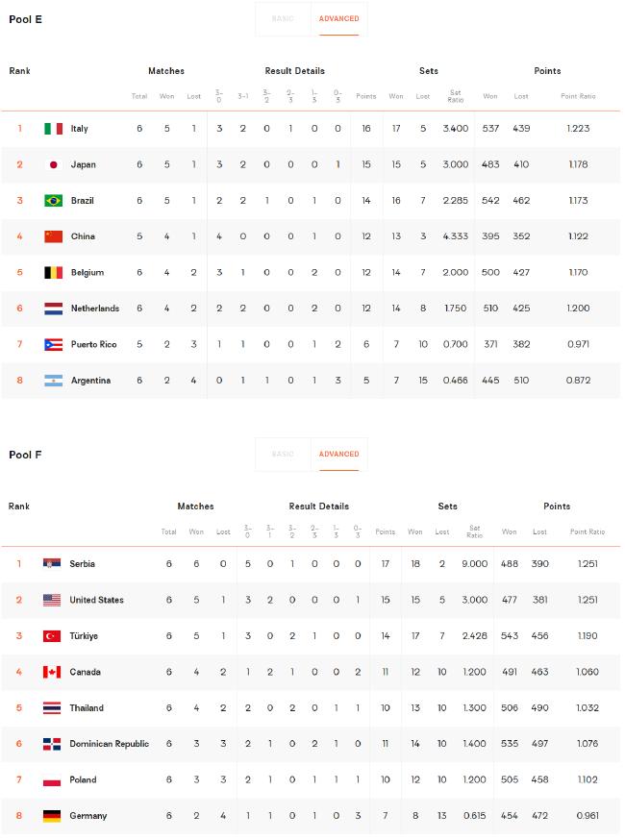Click Pool F Set Ratio column header
The height and width of the screenshot is (840, 625).
coord(474,531)
